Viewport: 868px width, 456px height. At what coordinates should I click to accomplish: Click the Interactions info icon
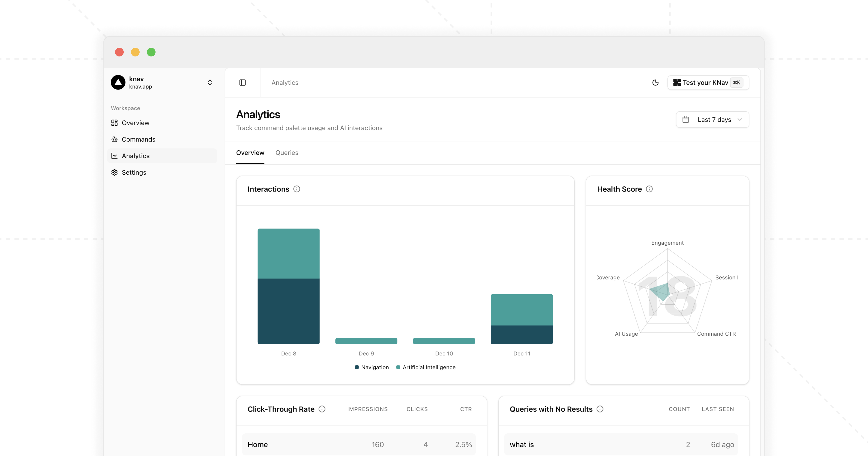tap(297, 189)
